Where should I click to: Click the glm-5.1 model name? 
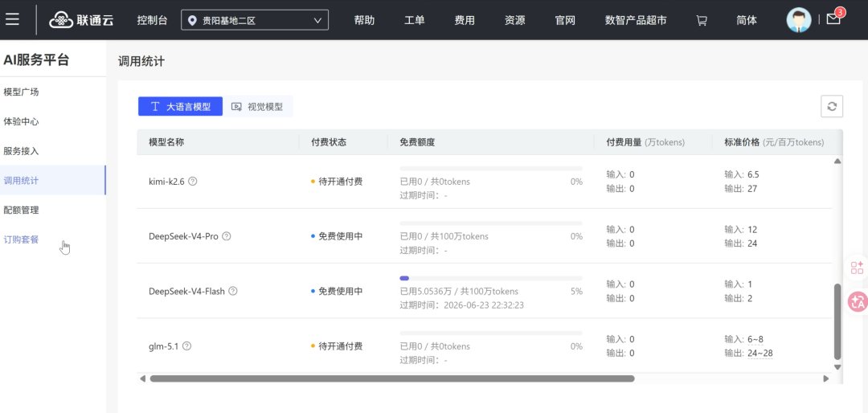(164, 346)
